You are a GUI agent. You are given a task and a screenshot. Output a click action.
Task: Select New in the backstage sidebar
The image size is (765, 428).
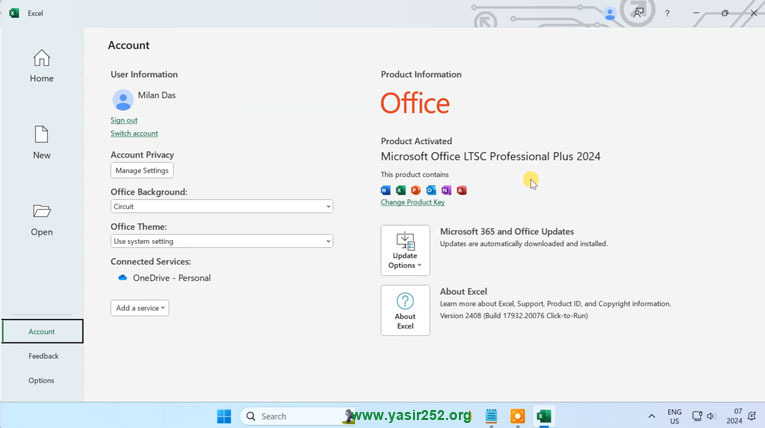(x=41, y=142)
